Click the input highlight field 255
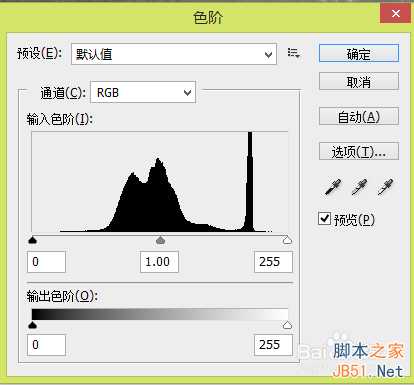 [273, 262]
